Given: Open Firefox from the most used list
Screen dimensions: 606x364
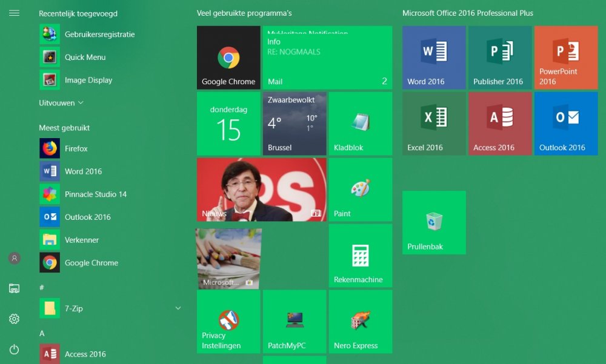Looking at the screenshot, I should tap(110, 148).
